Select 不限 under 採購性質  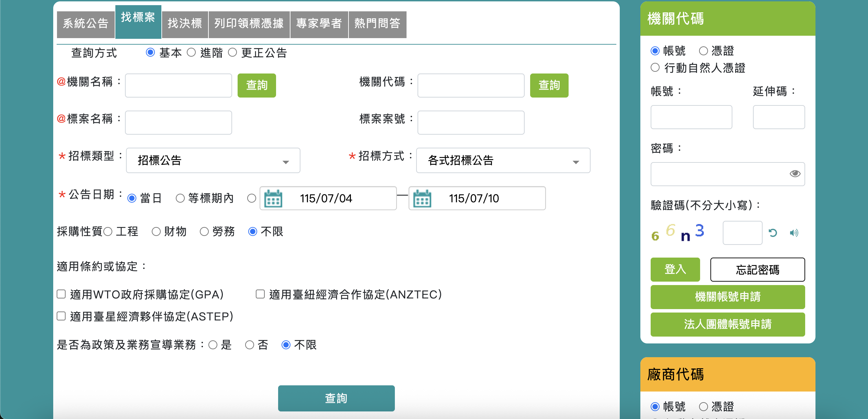[x=253, y=231]
